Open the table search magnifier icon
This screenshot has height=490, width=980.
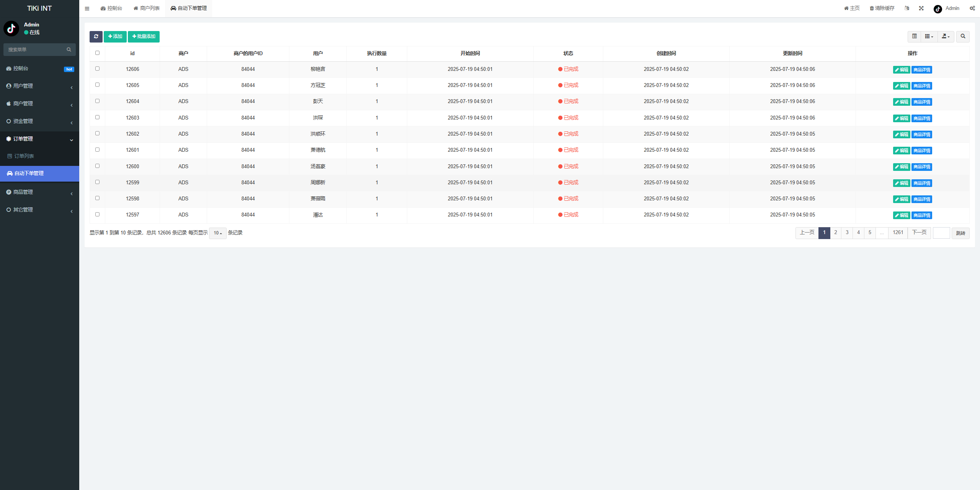[x=963, y=36]
